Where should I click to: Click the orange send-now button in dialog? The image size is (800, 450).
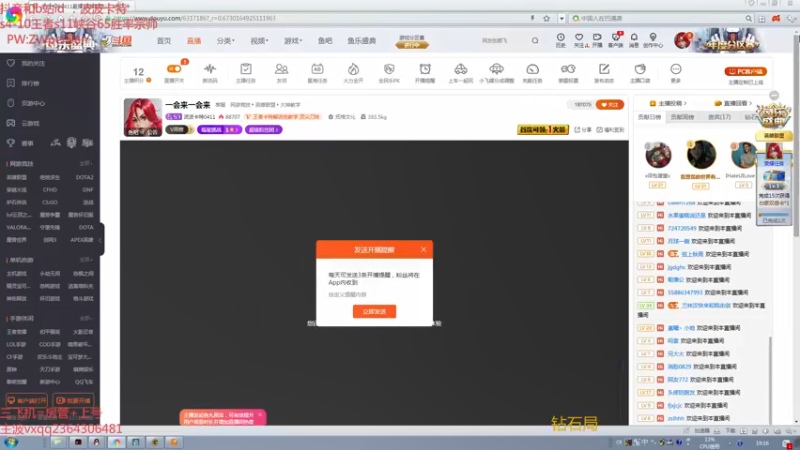[x=374, y=311]
